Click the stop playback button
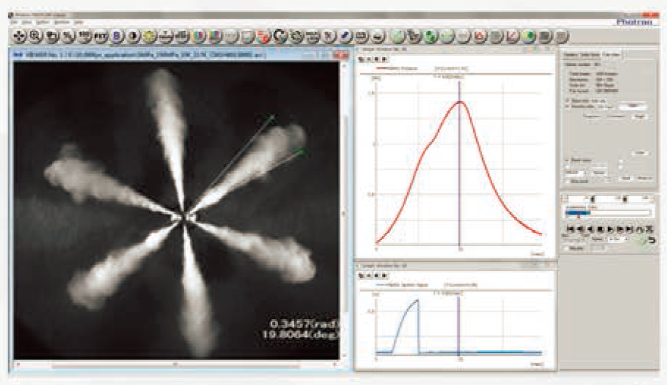Image resolution: width=667 pixels, height=385 pixels. (x=600, y=229)
